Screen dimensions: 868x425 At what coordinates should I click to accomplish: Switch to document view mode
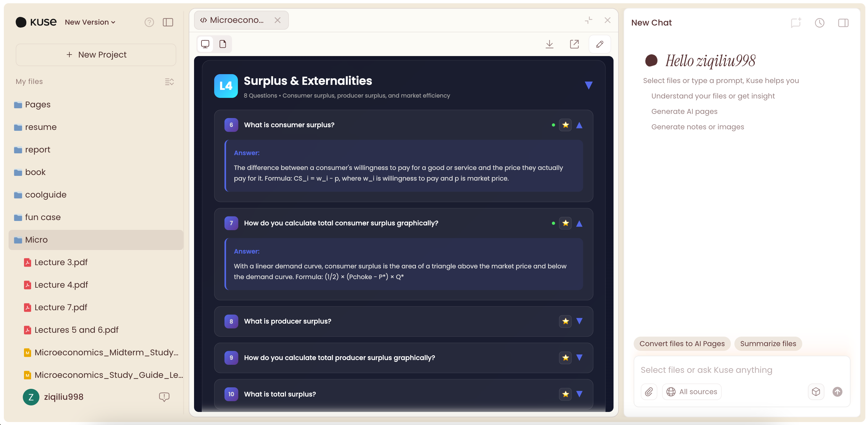(222, 44)
